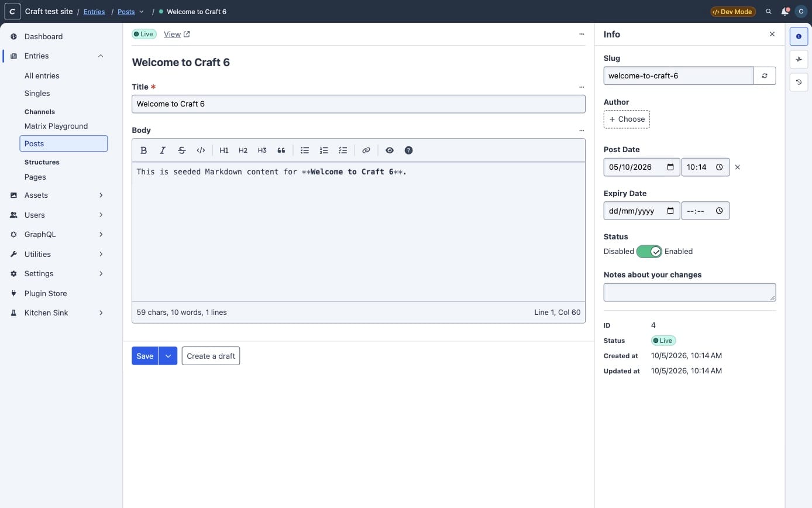This screenshot has width=812, height=508.
Task: Click the Save button
Action: click(x=145, y=356)
